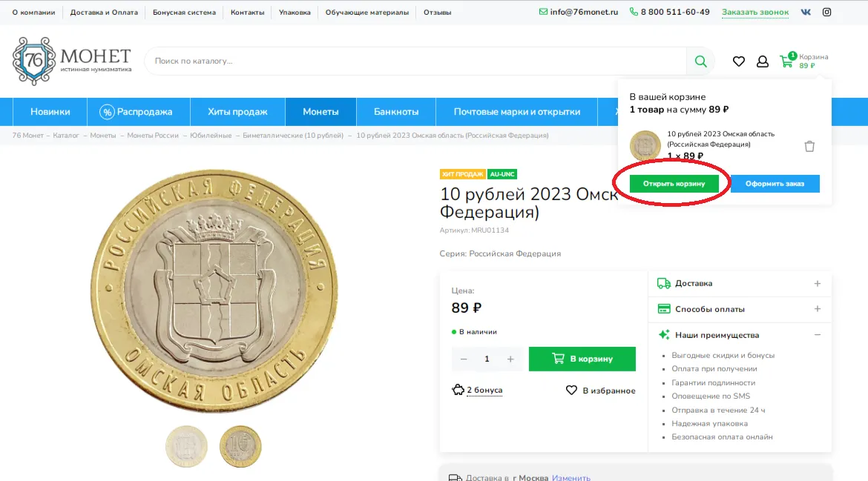Open the user account profile icon
Viewport: 868px width, 481px height.
(762, 62)
